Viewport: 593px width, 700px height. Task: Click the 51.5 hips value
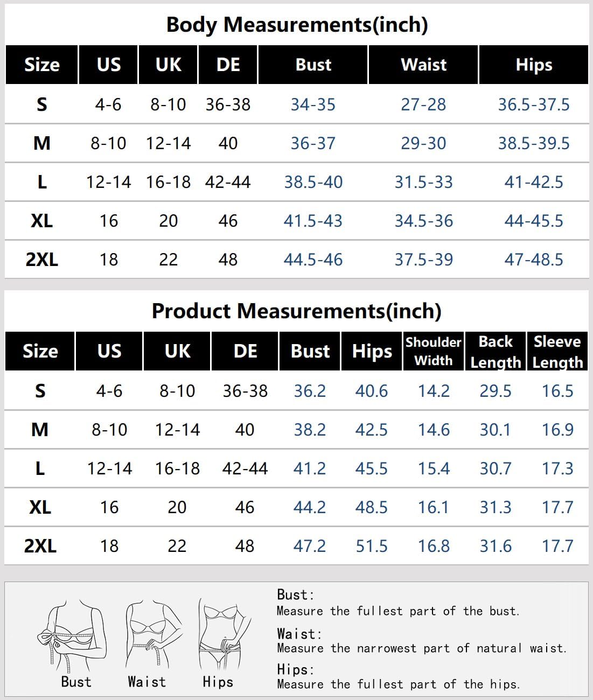coord(372,546)
